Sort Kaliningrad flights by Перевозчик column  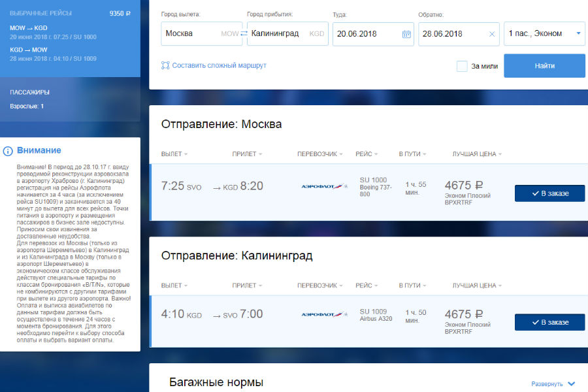[320, 286]
